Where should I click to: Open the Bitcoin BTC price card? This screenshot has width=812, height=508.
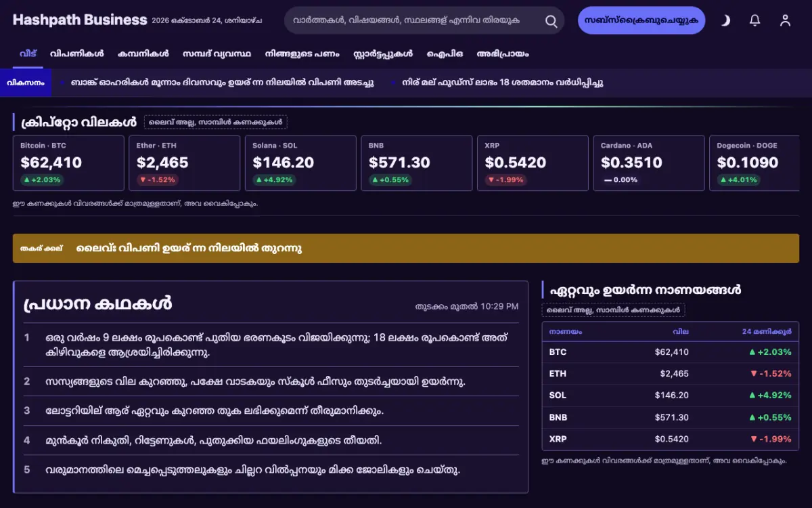pos(68,163)
